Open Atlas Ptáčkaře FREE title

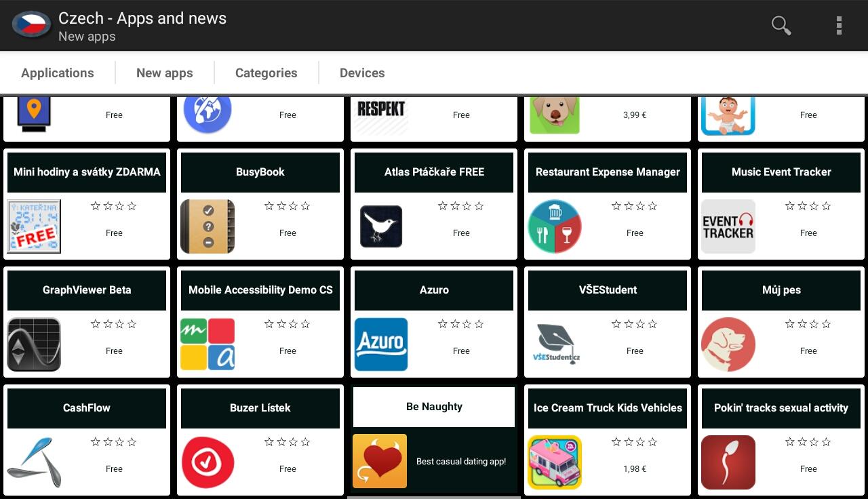(434, 172)
